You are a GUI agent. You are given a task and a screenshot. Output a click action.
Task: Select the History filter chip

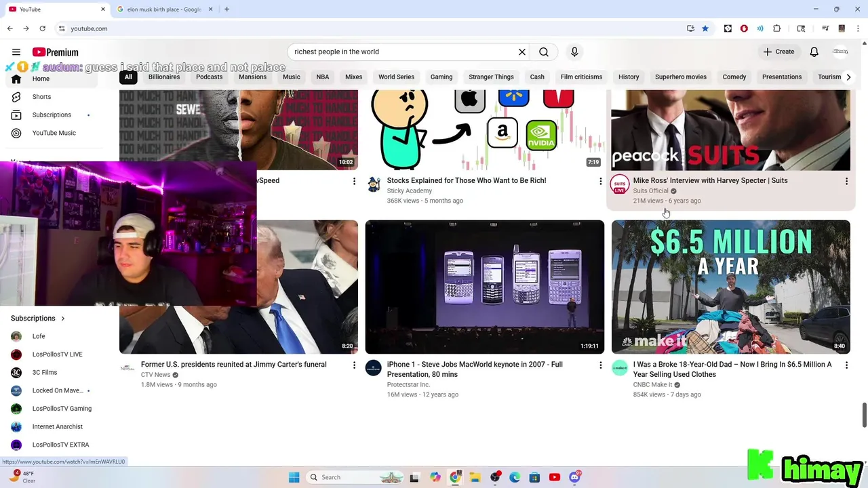pyautogui.click(x=629, y=77)
